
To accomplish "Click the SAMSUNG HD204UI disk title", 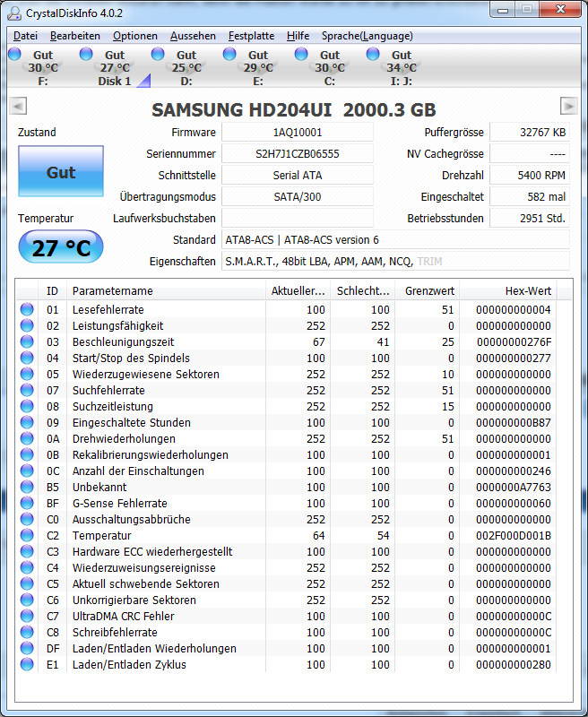I will [293, 109].
